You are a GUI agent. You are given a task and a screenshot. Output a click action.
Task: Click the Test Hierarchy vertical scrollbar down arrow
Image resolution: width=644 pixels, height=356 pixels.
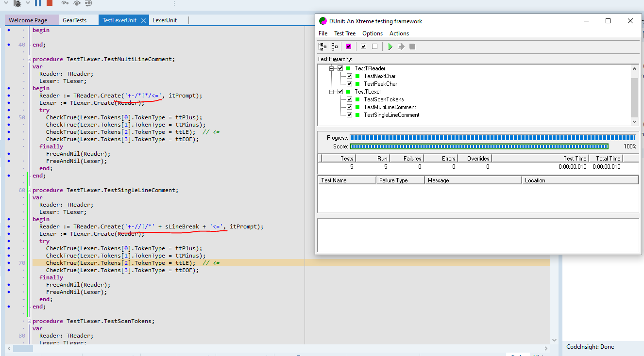[634, 122]
